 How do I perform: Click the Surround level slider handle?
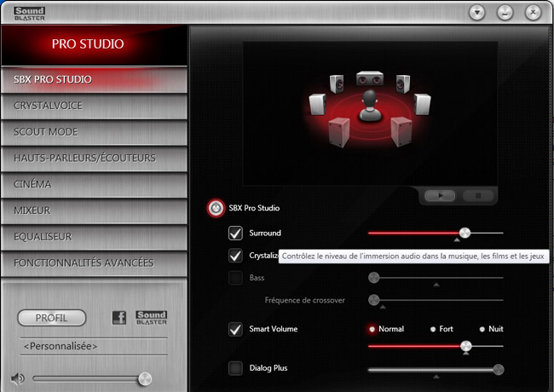[465, 233]
